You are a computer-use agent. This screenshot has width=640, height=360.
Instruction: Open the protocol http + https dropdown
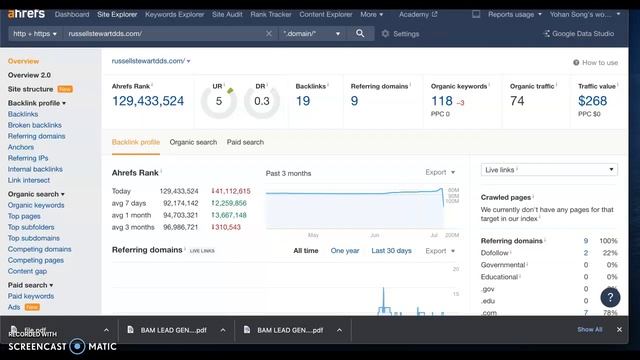point(35,33)
